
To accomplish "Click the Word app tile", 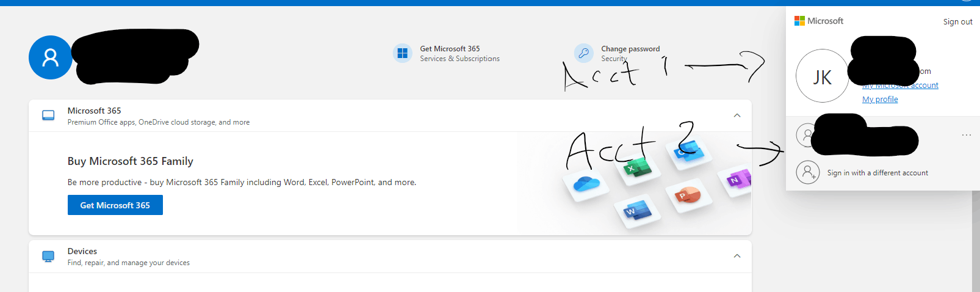I will point(638,212).
